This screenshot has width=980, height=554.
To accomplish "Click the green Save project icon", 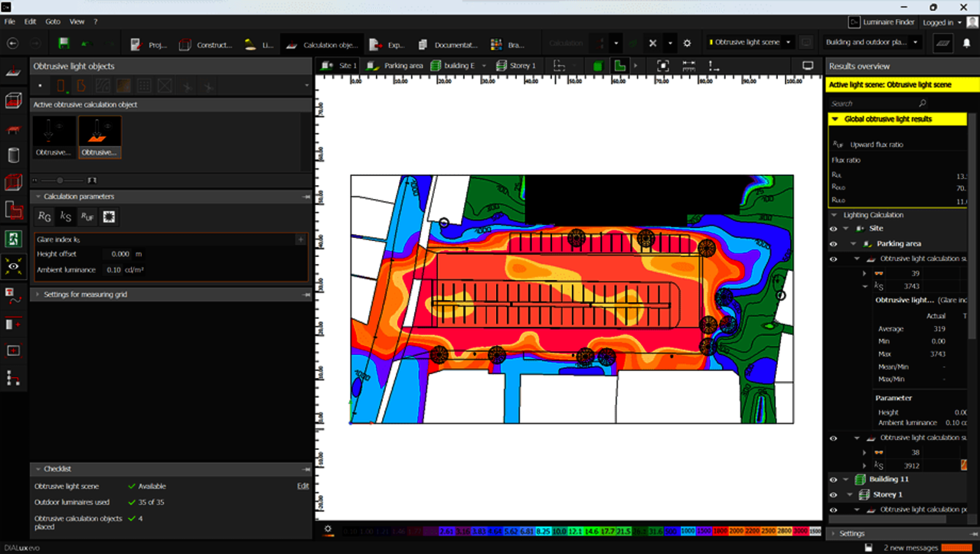I will [64, 44].
